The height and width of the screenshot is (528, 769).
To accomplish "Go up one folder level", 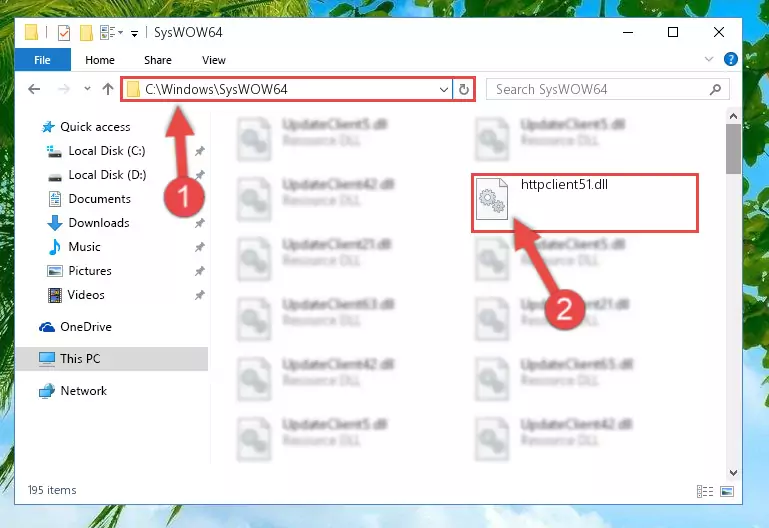I will pyautogui.click(x=108, y=89).
